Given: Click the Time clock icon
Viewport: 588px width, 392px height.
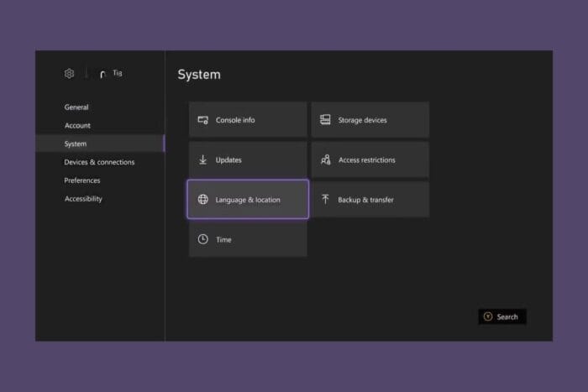Looking at the screenshot, I should click(x=203, y=239).
